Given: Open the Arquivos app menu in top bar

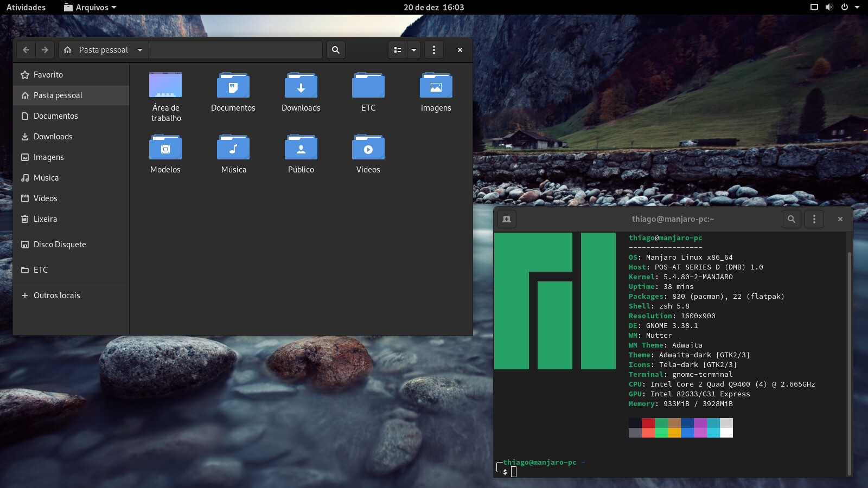Looking at the screenshot, I should coord(90,7).
